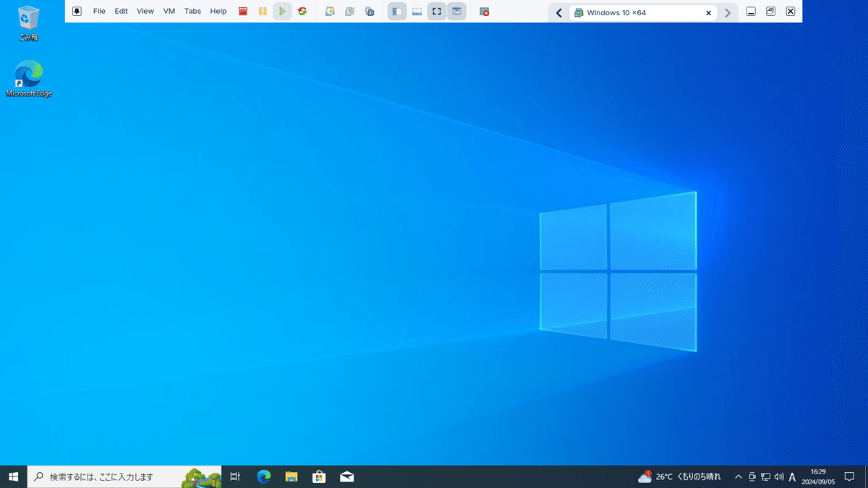This screenshot has width=868, height=488.
Task: Open the Mail app from the taskbar
Action: click(x=346, y=476)
